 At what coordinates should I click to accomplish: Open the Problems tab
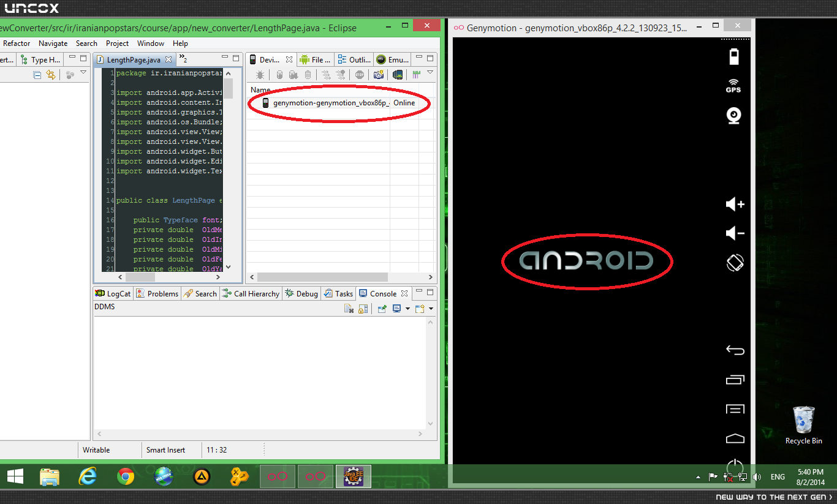157,294
